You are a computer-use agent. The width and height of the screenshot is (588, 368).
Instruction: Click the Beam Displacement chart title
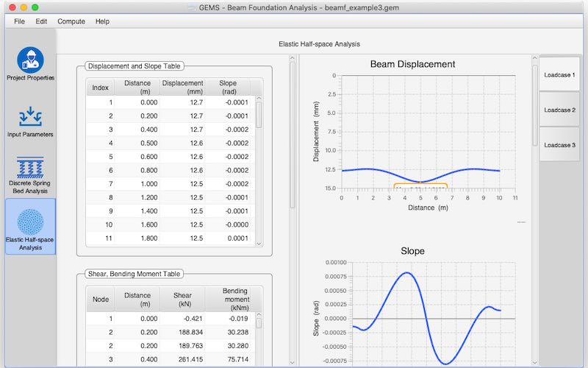[412, 64]
